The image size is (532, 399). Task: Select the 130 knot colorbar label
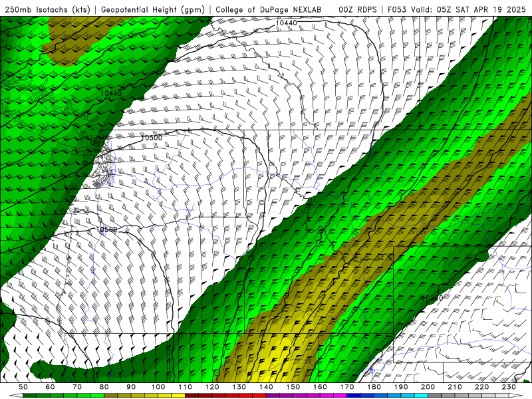pyautogui.click(x=239, y=387)
